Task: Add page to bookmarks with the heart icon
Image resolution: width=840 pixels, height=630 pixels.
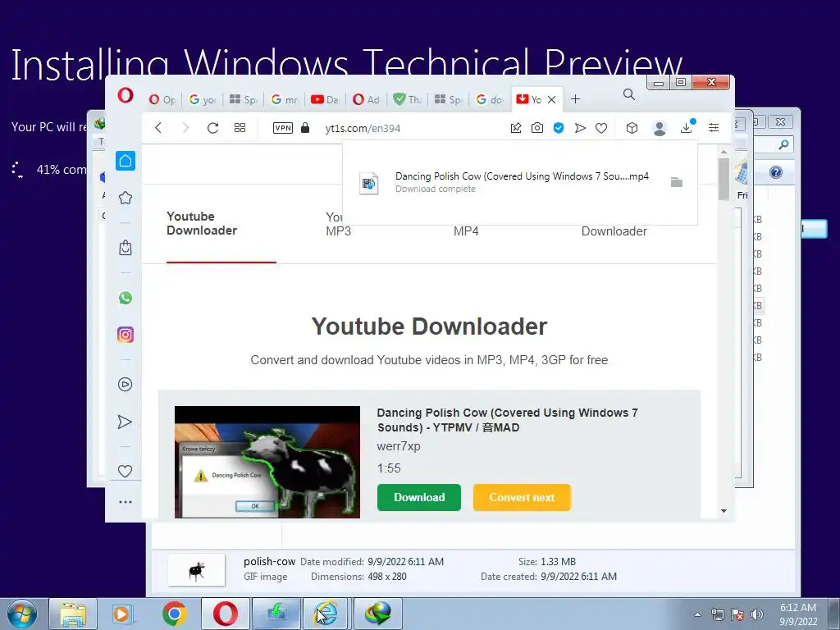Action: click(x=601, y=128)
